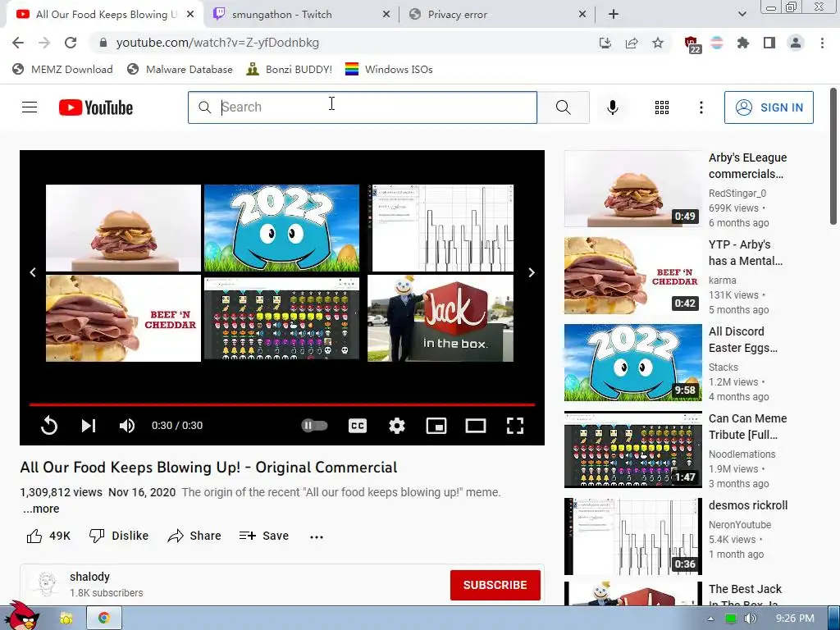Switch to smungathon - Twitch tab

(301, 15)
